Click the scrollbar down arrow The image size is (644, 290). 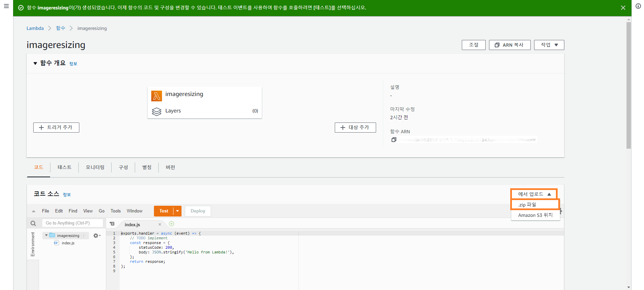[629, 288]
